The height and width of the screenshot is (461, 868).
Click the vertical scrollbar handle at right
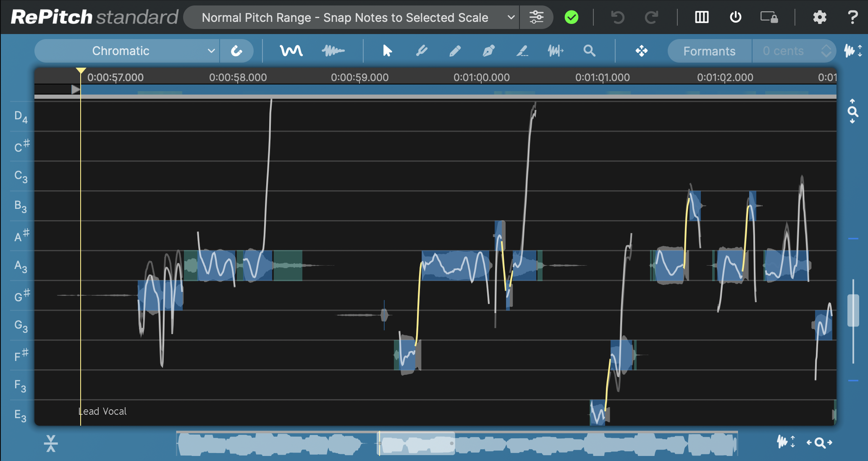pyautogui.click(x=853, y=310)
